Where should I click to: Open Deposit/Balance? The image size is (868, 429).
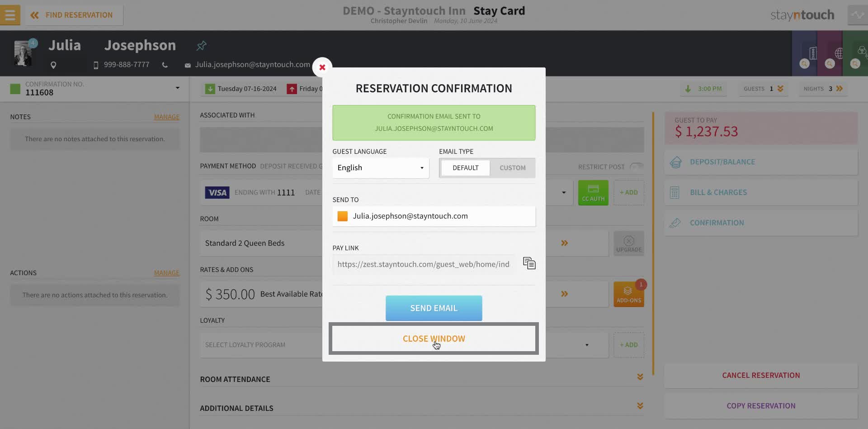(x=761, y=162)
